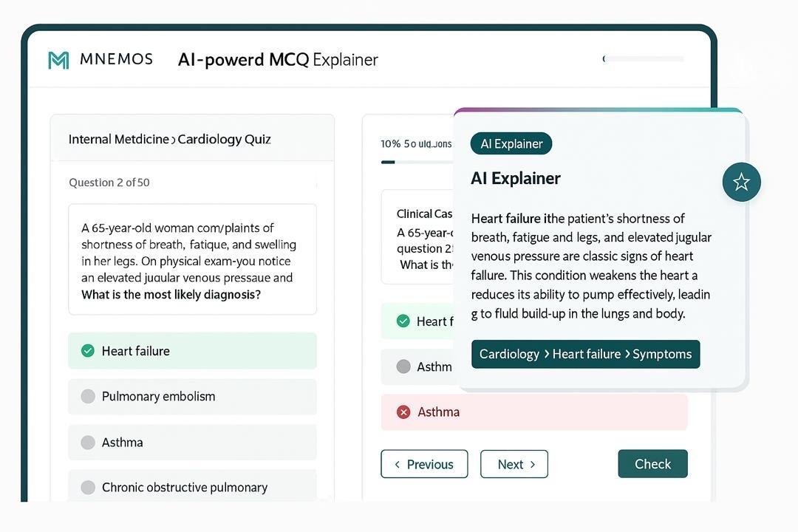Advance with the Next button

click(514, 464)
